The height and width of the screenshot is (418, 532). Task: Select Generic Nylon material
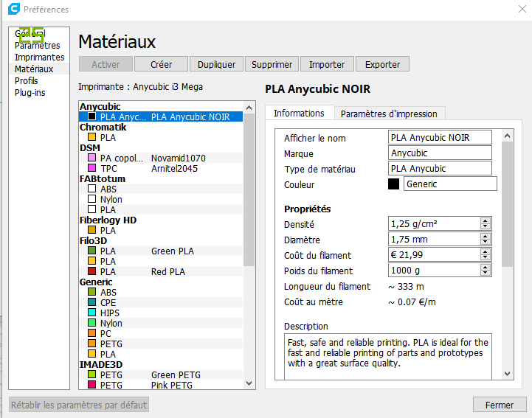(161, 323)
